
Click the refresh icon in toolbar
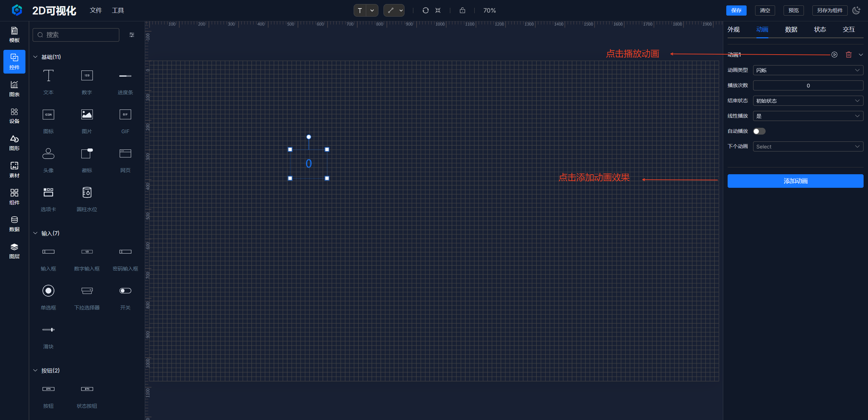pos(426,11)
